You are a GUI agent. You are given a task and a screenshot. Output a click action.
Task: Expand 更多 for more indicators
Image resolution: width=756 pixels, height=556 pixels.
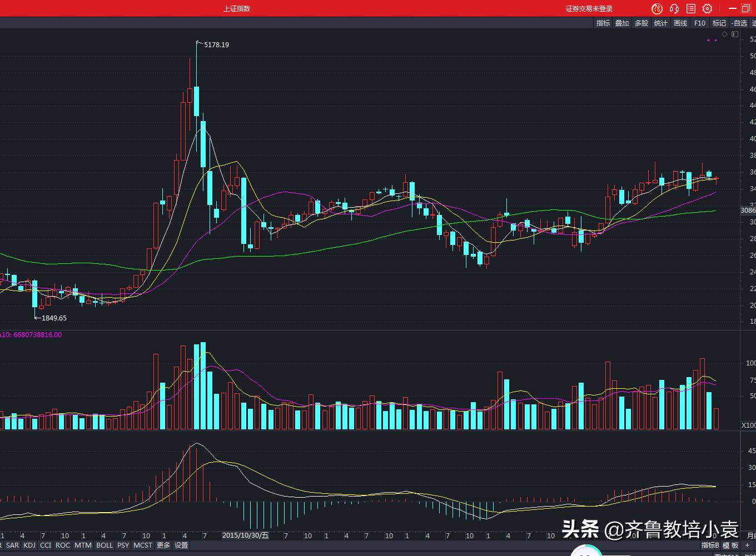click(163, 545)
